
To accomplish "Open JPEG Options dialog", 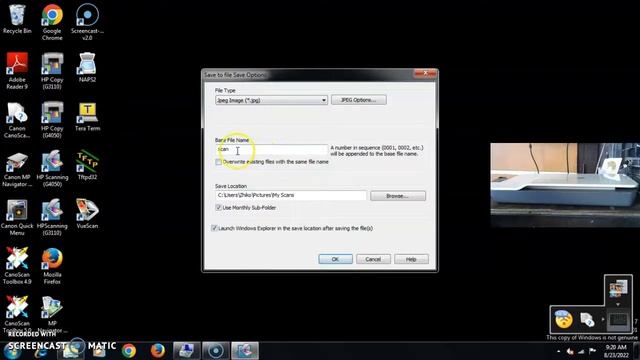I will tap(359, 100).
